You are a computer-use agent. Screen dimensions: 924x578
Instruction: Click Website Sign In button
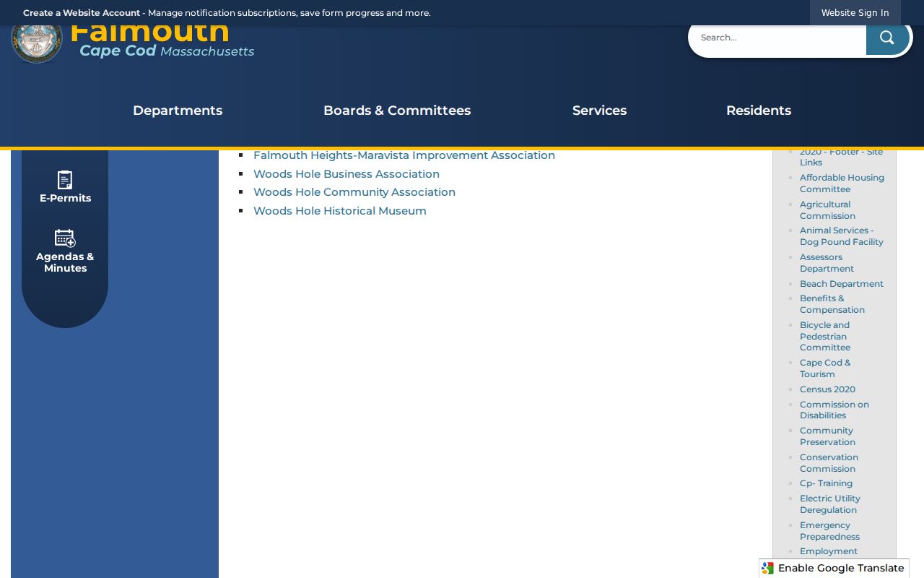coord(855,13)
